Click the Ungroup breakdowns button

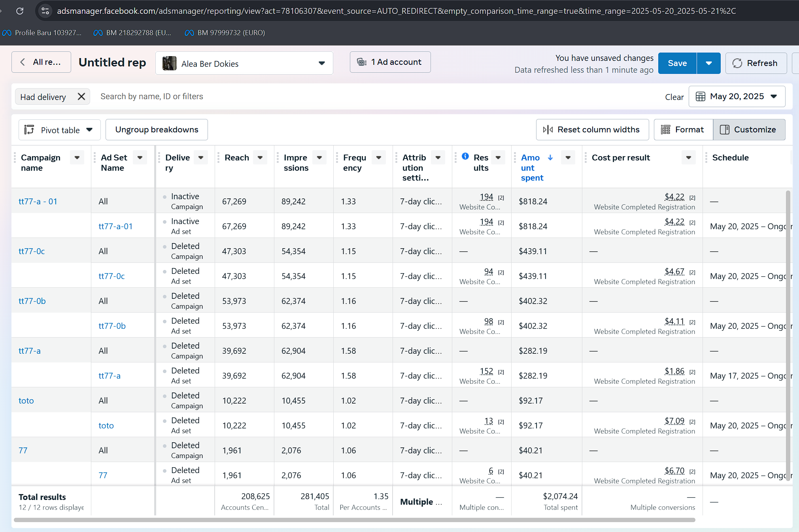coord(157,130)
